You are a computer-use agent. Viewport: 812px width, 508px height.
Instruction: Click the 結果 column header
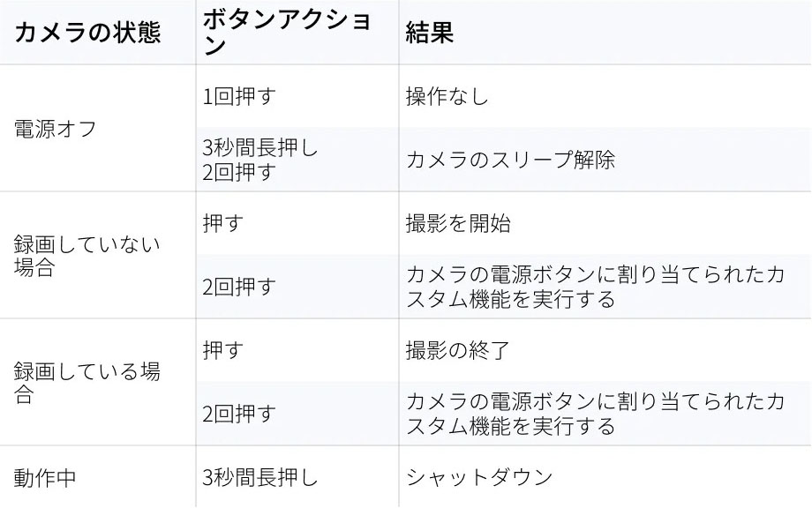[430, 34]
